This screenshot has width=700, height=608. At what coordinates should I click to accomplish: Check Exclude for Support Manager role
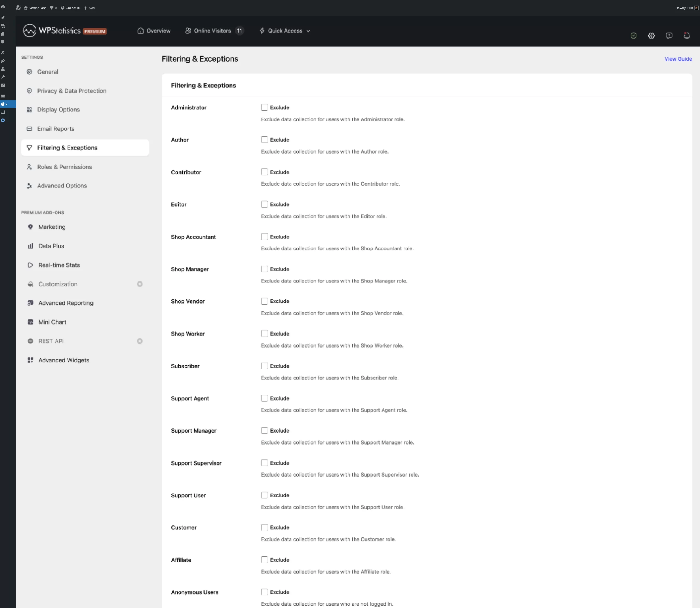264,431
